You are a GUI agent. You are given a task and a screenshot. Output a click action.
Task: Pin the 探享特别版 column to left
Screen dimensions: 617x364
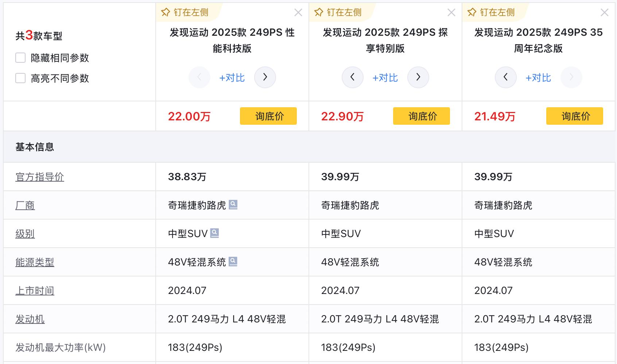coord(338,12)
